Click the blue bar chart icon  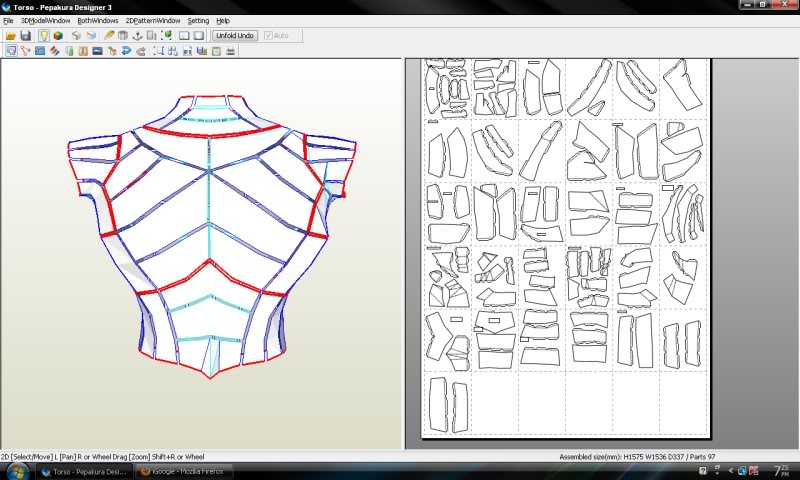(202, 51)
